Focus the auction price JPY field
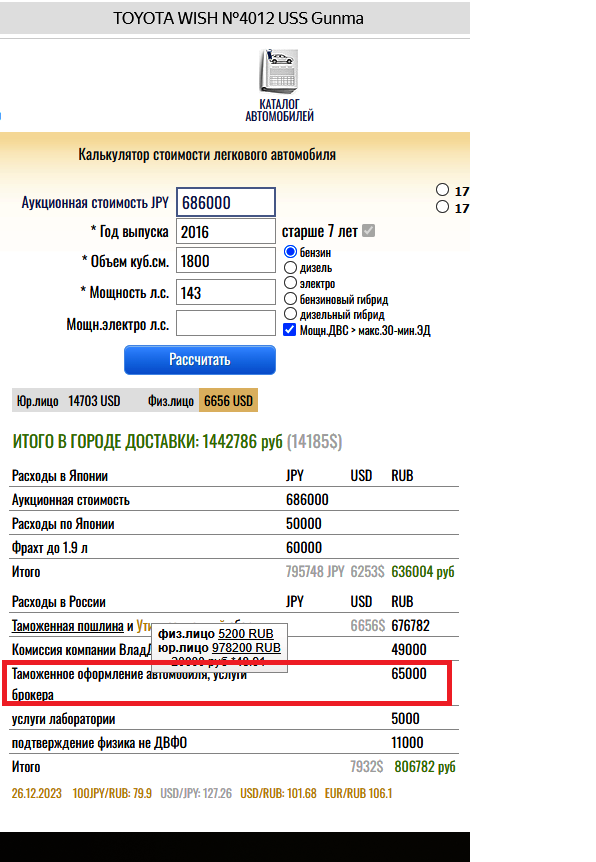This screenshot has height=862, width=596. pyautogui.click(x=226, y=202)
